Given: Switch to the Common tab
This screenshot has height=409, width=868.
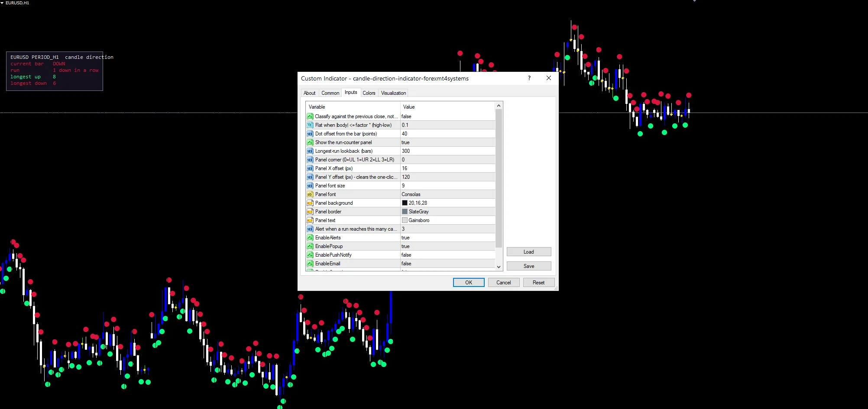Looking at the screenshot, I should coord(330,93).
